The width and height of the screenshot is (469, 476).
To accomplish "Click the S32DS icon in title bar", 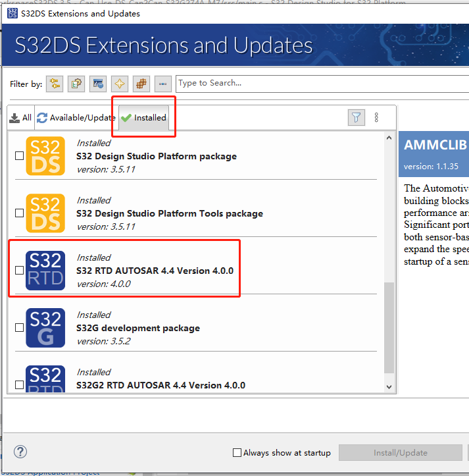I will coord(12,13).
